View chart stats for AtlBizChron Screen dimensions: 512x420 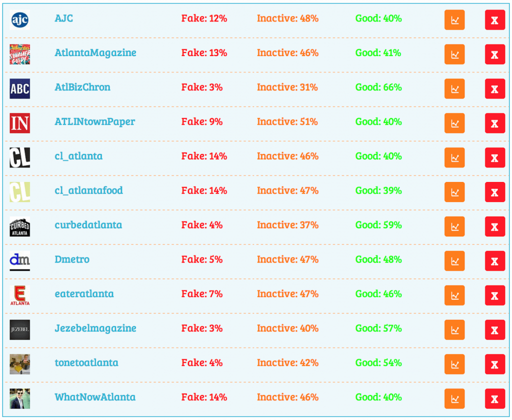(454, 89)
